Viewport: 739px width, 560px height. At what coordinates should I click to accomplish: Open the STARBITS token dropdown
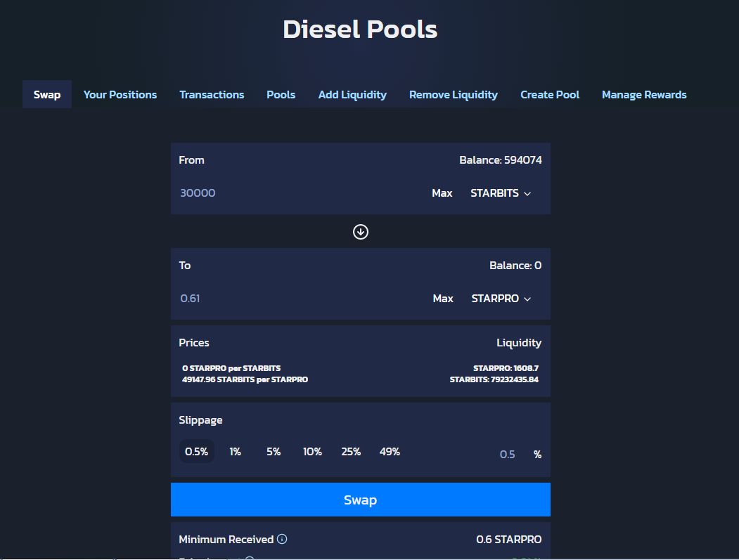click(x=501, y=193)
